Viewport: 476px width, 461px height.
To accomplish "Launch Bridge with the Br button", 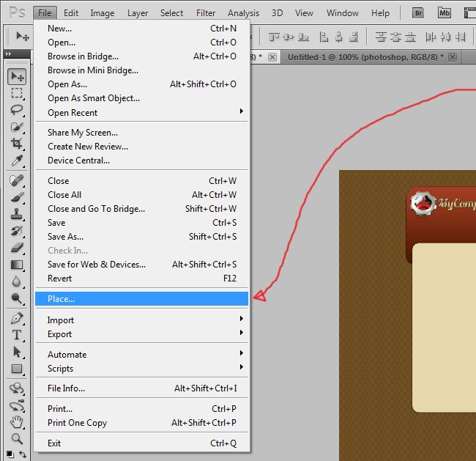I will (x=418, y=12).
